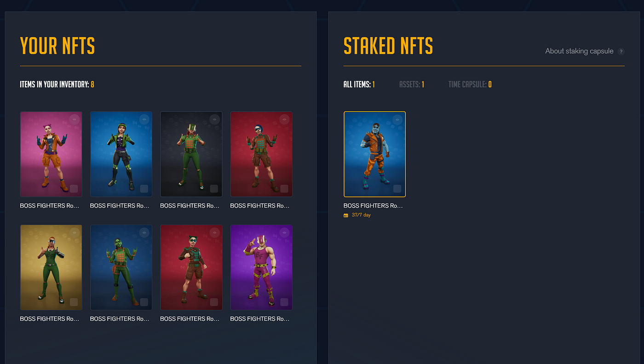Tick the checkbox on the purple wrestler card

tap(284, 302)
